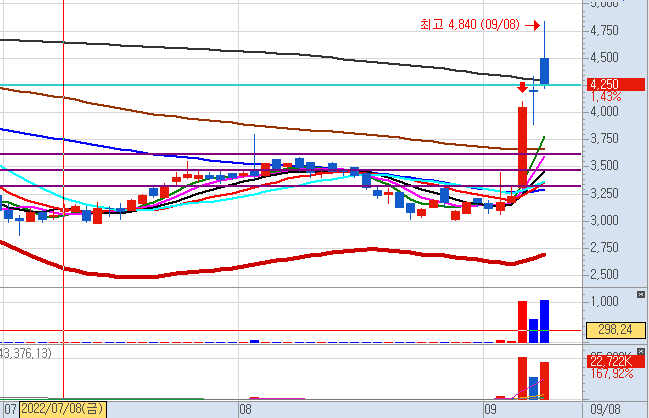Click the 167,92% volume change text

click(612, 373)
